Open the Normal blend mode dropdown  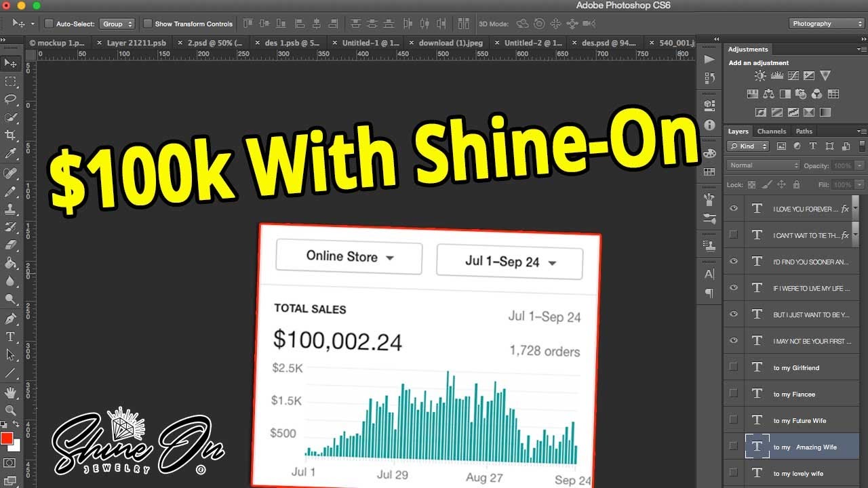point(764,165)
